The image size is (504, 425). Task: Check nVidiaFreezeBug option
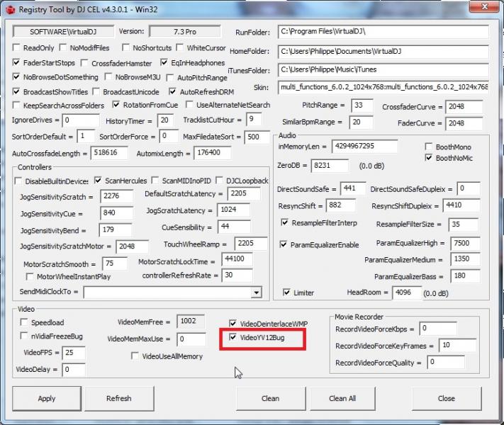[x=24, y=336]
